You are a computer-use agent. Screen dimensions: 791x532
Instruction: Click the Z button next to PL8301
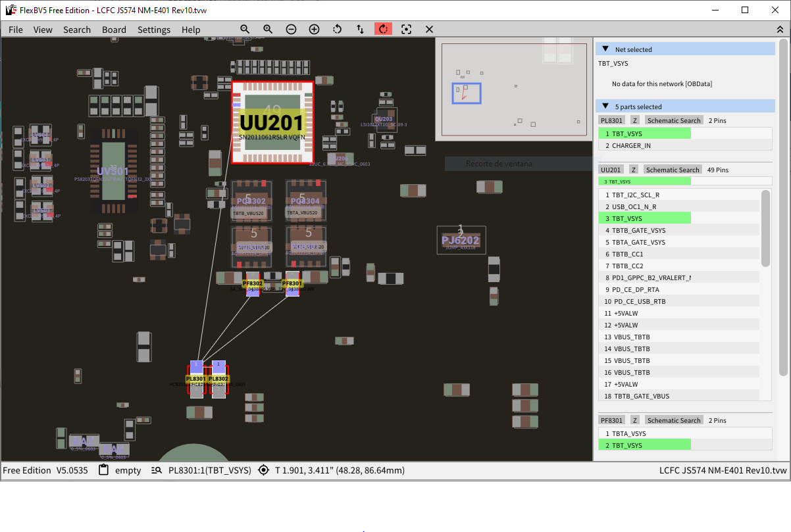pyautogui.click(x=634, y=120)
